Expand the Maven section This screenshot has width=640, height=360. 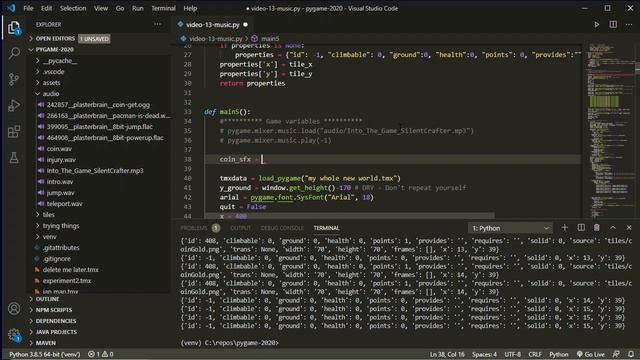click(46, 343)
